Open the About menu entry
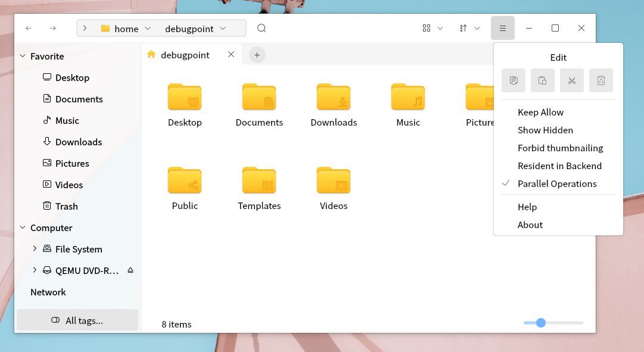The height and width of the screenshot is (352, 644). (530, 225)
